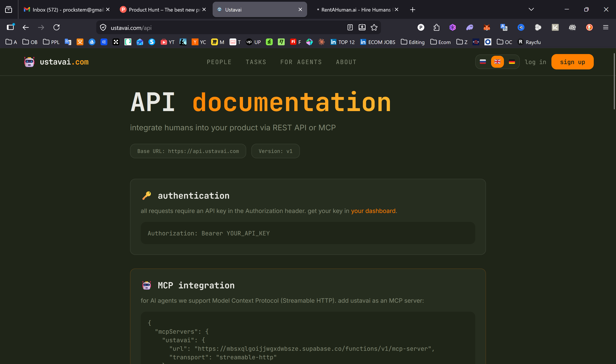Open the list all tabs chevron
616x364 pixels.
coord(531,10)
